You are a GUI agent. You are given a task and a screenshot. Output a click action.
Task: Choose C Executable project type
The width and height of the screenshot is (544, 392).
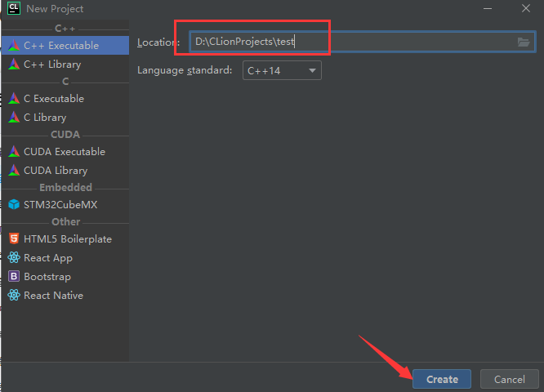tap(65, 99)
